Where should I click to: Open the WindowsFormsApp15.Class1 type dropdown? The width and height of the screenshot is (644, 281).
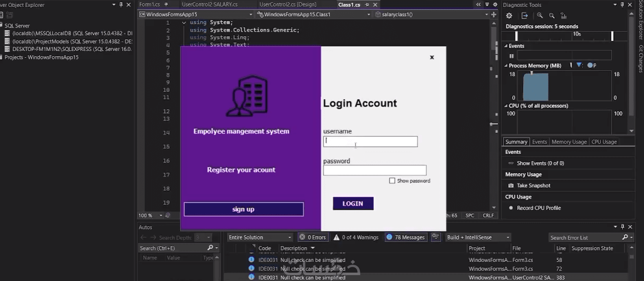click(x=369, y=15)
